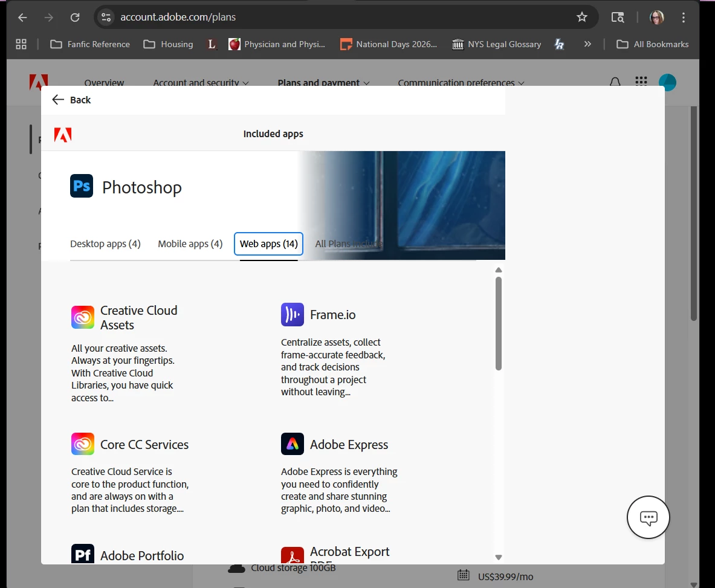
Task: Switch to Desktop apps (4) tab
Action: [105, 244]
